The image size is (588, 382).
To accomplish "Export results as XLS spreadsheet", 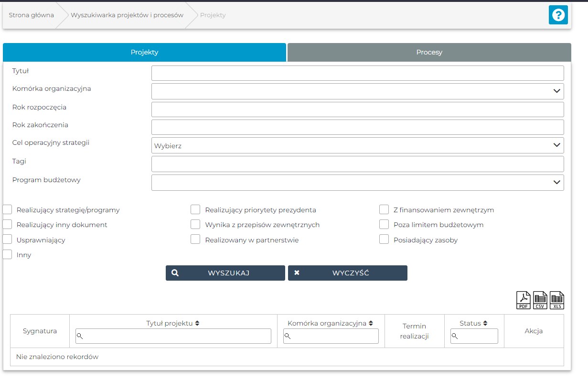I will [x=557, y=300].
